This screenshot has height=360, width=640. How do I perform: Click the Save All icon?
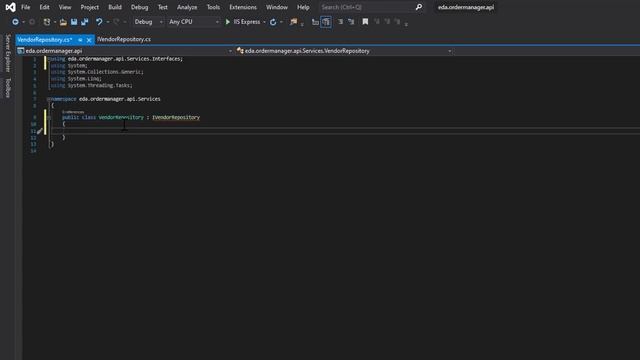84,22
